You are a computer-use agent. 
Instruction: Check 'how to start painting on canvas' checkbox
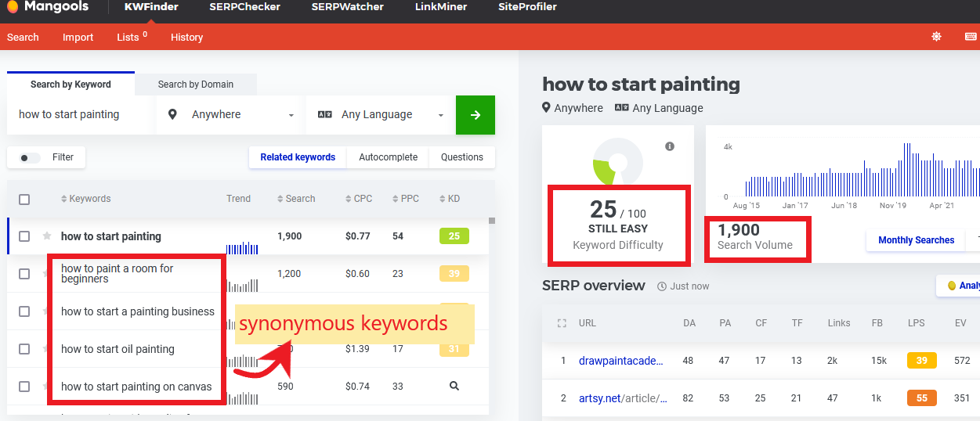(x=24, y=387)
